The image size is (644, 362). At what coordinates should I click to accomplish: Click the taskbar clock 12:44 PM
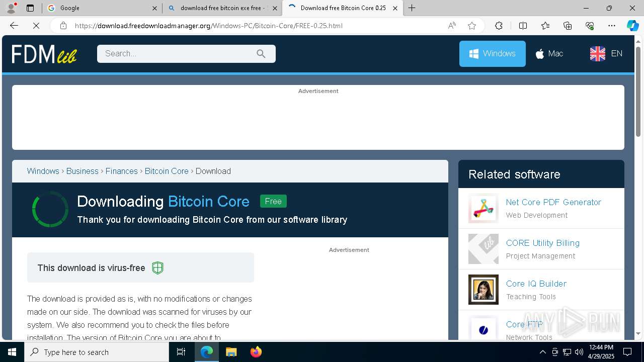point(601,347)
